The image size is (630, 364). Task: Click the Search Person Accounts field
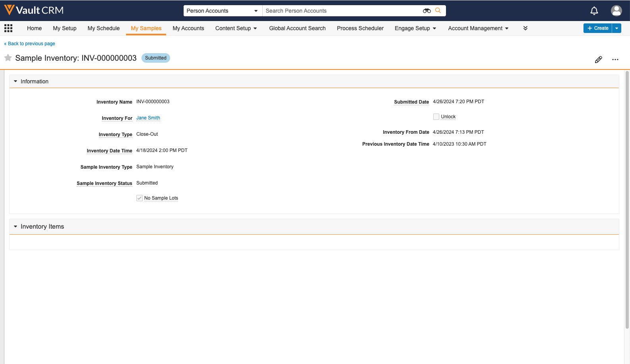342,11
